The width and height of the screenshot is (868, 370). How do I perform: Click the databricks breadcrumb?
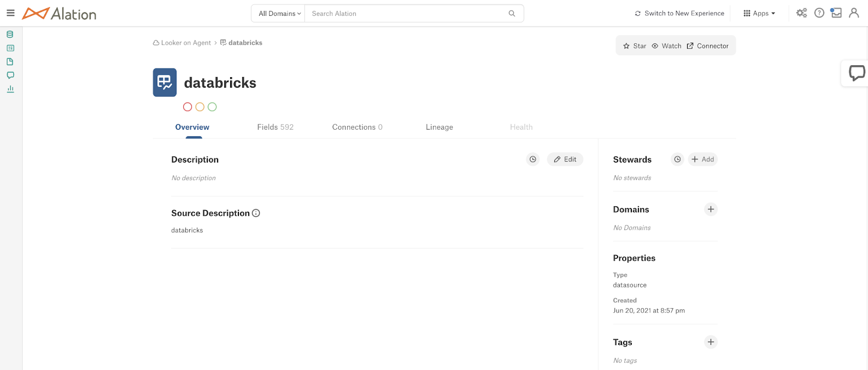pyautogui.click(x=241, y=43)
